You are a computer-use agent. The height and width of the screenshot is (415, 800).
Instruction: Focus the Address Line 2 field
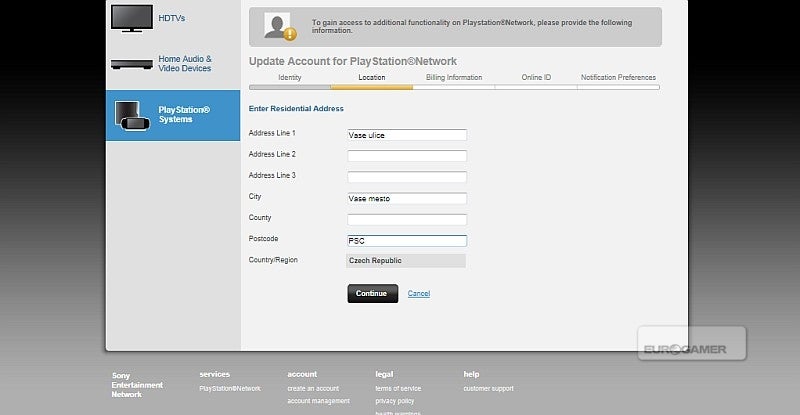tap(407, 156)
